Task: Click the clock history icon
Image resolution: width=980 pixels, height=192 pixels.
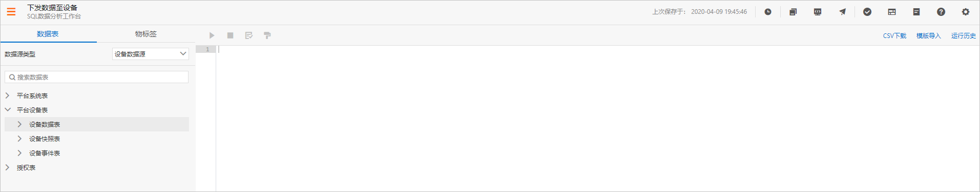Action: point(768,12)
